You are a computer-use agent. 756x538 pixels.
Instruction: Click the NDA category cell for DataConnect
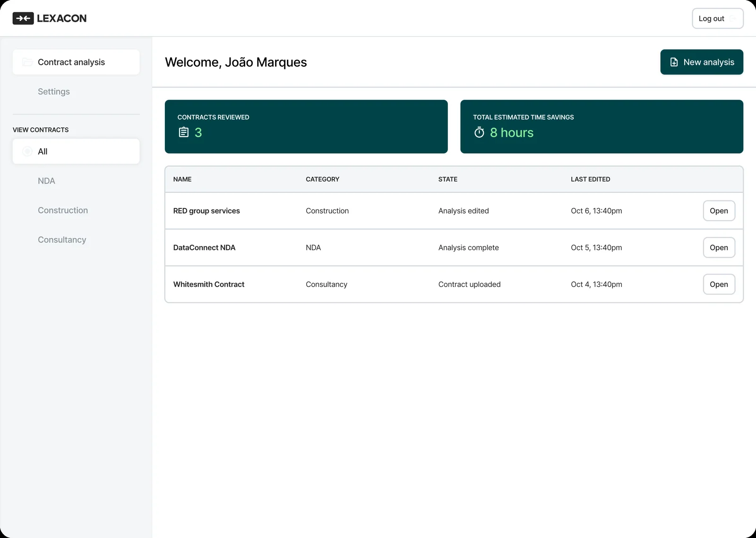313,248
